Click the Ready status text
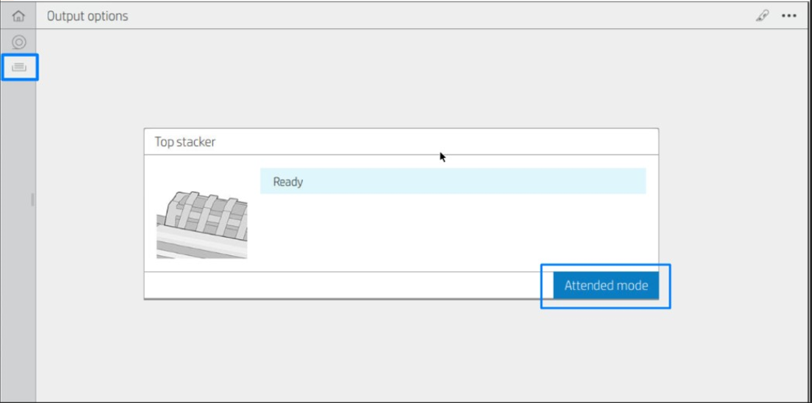This screenshot has height=403, width=812. point(288,182)
